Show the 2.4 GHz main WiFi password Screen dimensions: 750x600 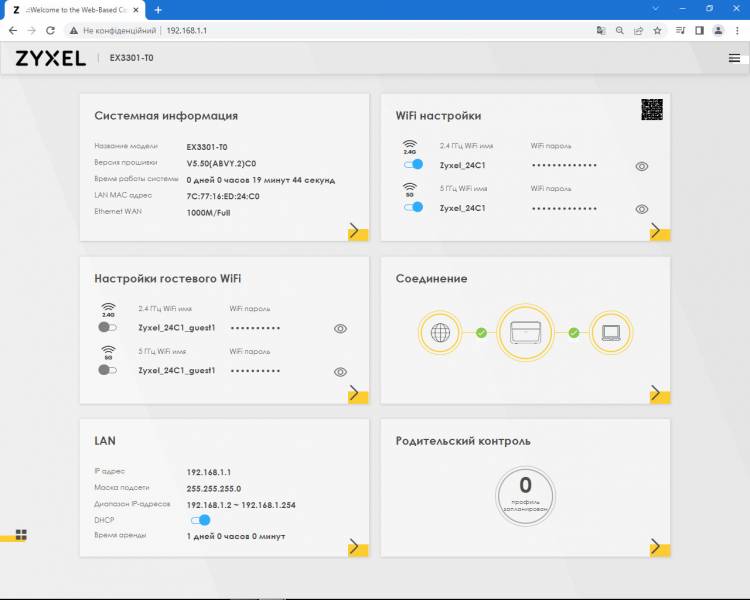point(642,167)
